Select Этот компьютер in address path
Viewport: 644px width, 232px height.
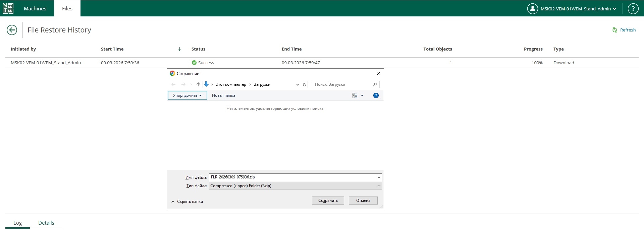pyautogui.click(x=231, y=84)
